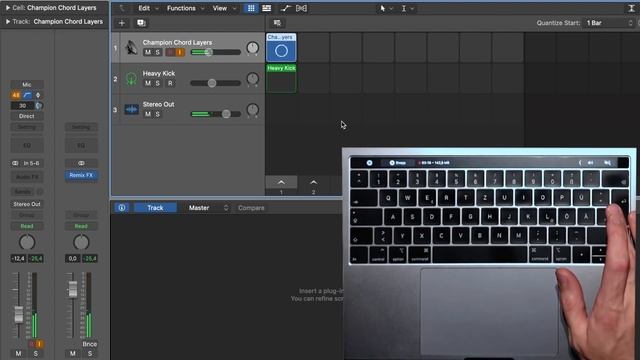Screen dimensions: 640x360
Task: Open the inspector info button
Action: 122,208
